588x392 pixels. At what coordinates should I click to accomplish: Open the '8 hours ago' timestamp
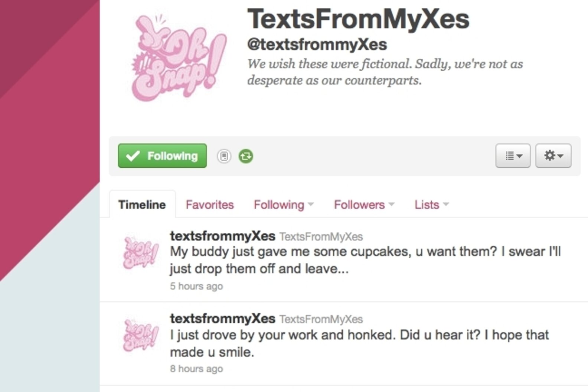(196, 369)
